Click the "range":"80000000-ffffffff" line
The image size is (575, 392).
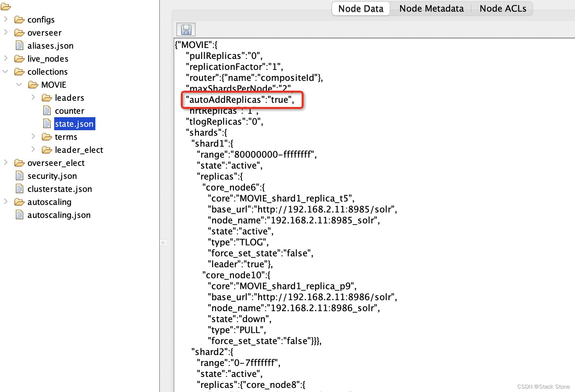point(257,155)
